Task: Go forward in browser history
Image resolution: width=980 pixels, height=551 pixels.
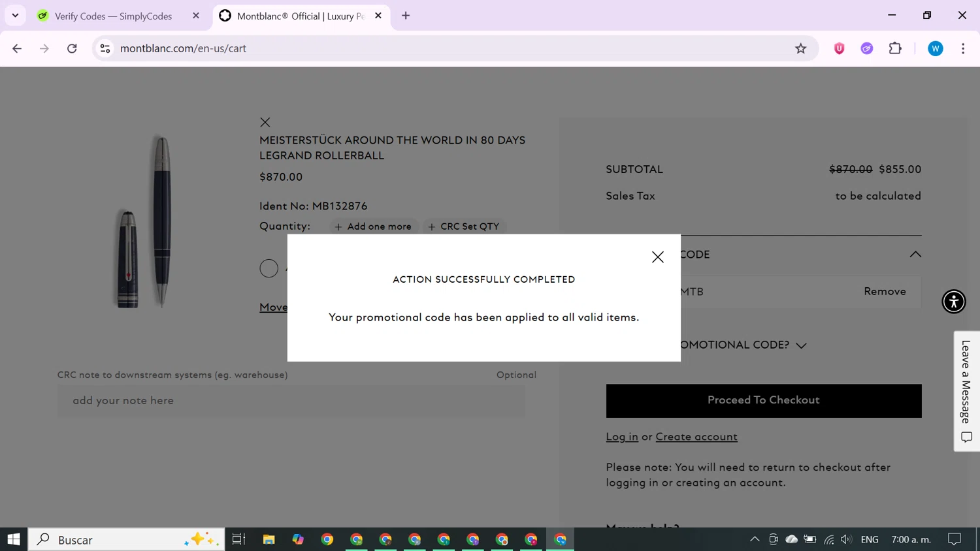Action: click(x=44, y=48)
